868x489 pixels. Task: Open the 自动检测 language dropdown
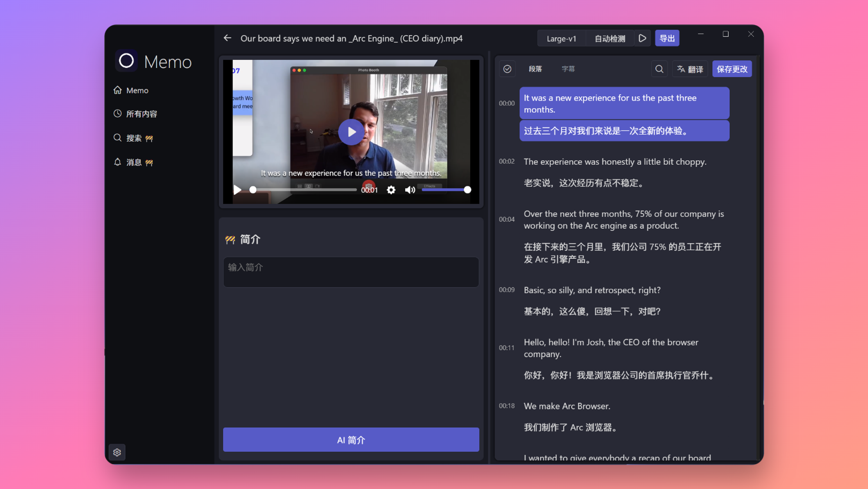click(x=610, y=38)
